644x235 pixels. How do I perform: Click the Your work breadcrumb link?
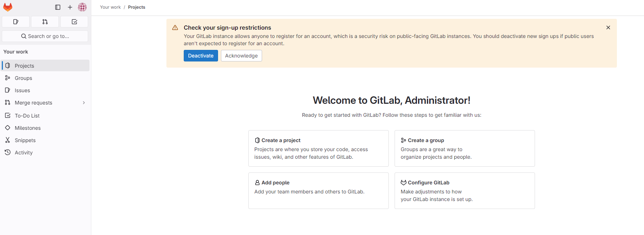point(110,7)
